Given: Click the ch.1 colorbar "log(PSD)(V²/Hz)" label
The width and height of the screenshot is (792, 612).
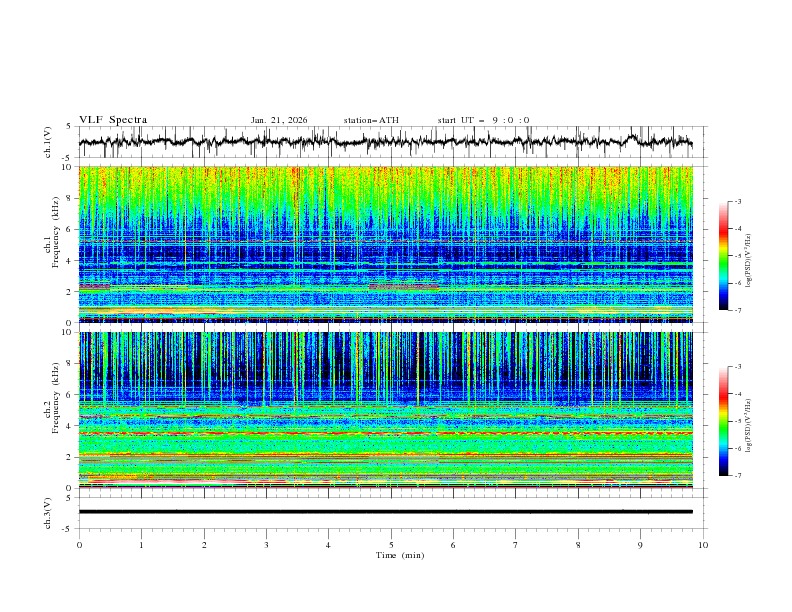Looking at the screenshot, I should (x=749, y=261).
